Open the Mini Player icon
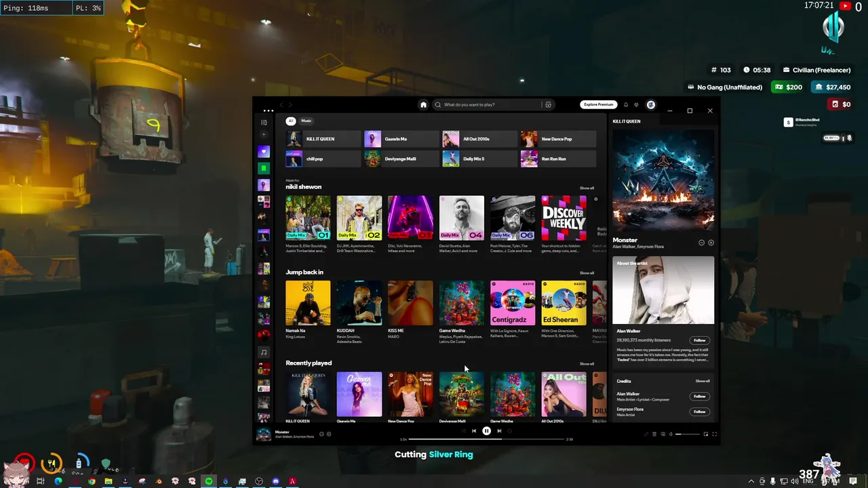Image resolution: width=868 pixels, height=488 pixels. click(706, 434)
